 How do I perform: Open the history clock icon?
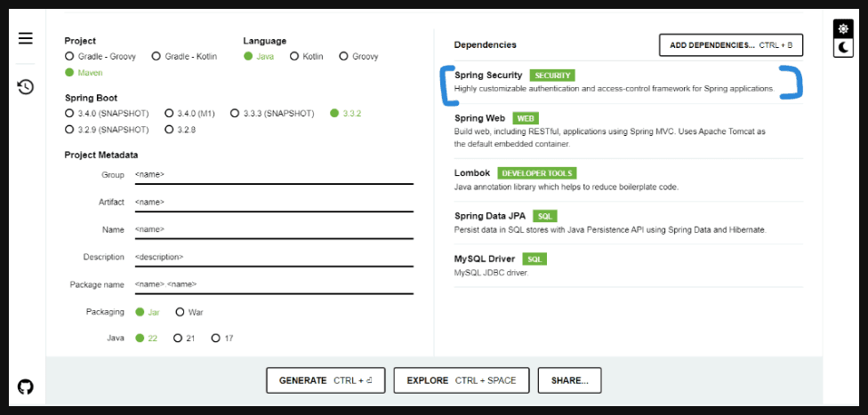[x=26, y=87]
